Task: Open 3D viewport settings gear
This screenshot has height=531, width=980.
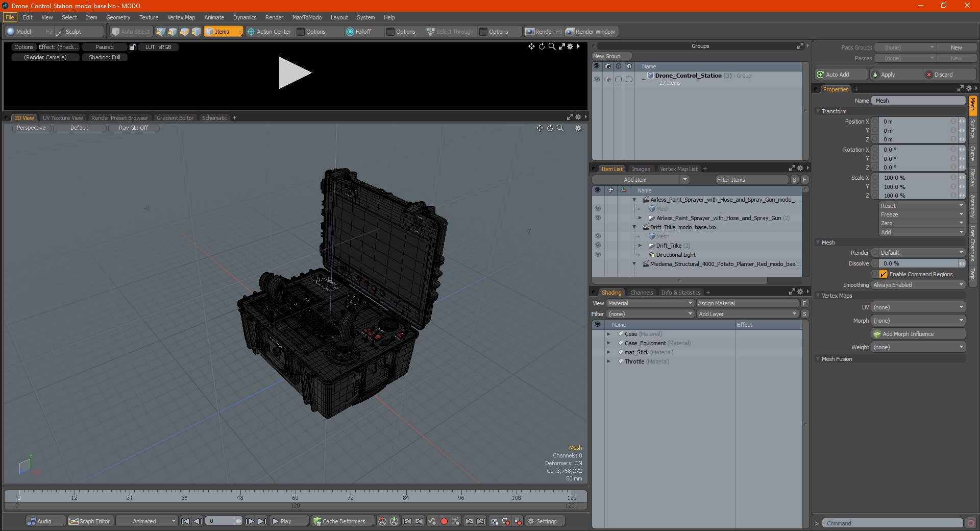Action: coord(578,128)
